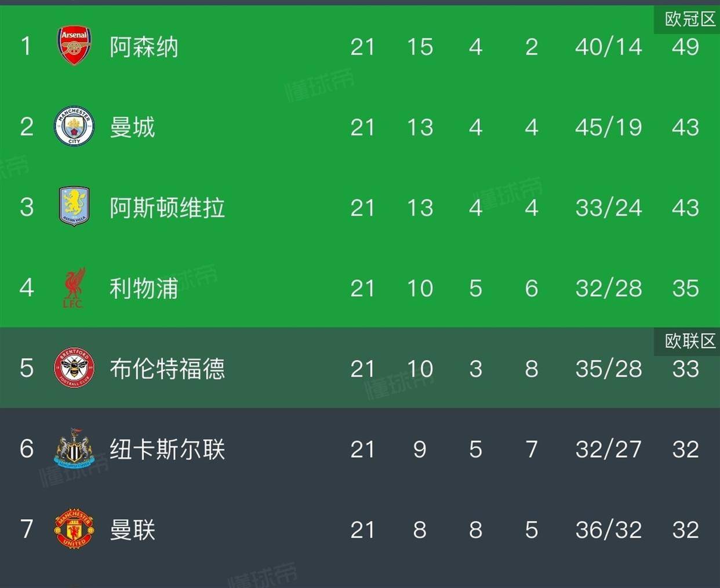Viewport: 720px width, 588px height.
Task: Open 布伦特福德 team link
Action: coord(167,368)
